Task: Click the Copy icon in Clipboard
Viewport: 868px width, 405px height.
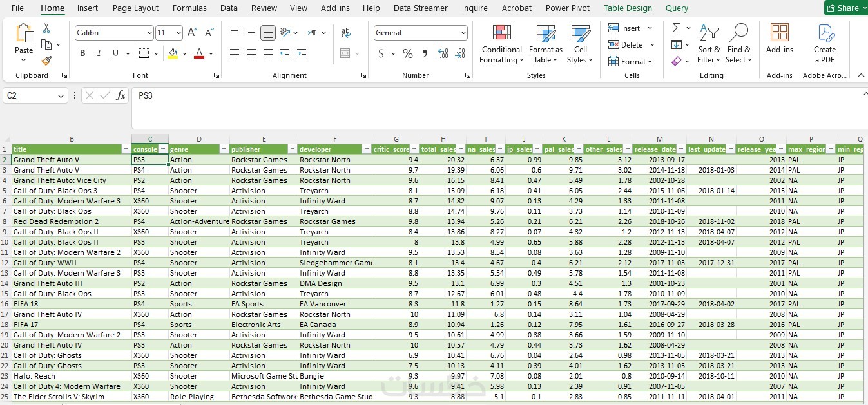Action: tap(46, 44)
